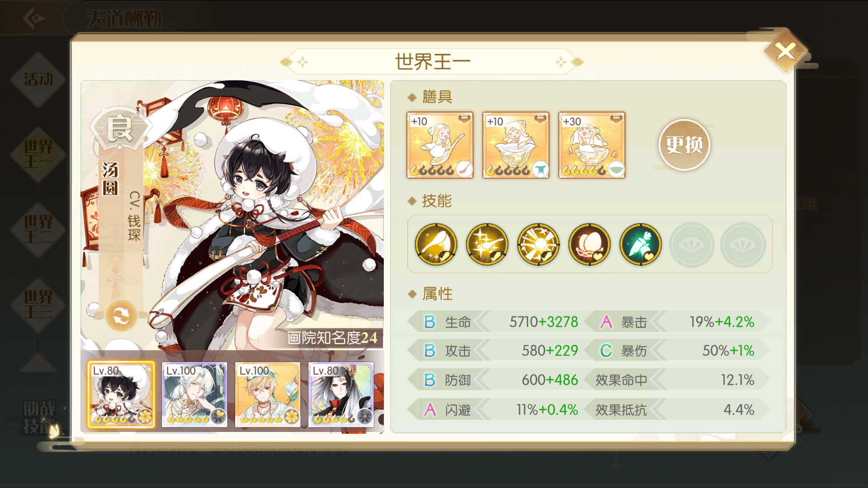Open the feather wing skill icon
The image size is (868, 488).
[x=436, y=244]
